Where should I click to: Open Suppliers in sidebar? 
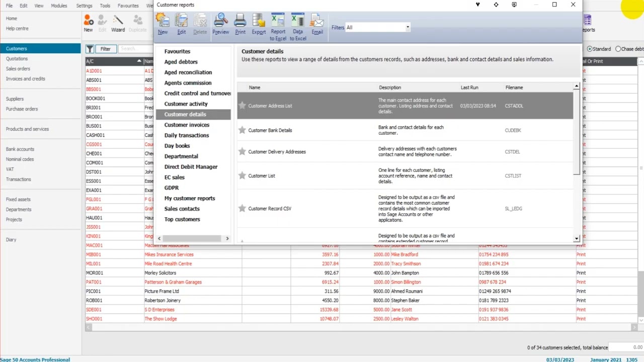pos(15,99)
